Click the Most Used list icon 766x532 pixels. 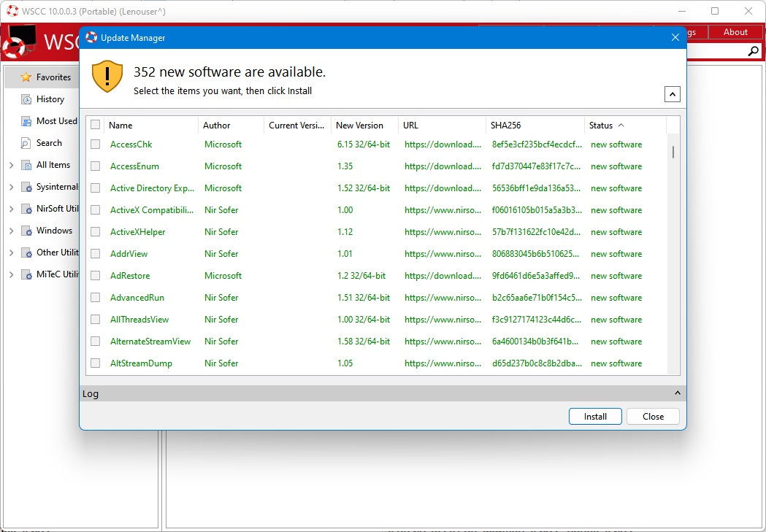point(26,121)
